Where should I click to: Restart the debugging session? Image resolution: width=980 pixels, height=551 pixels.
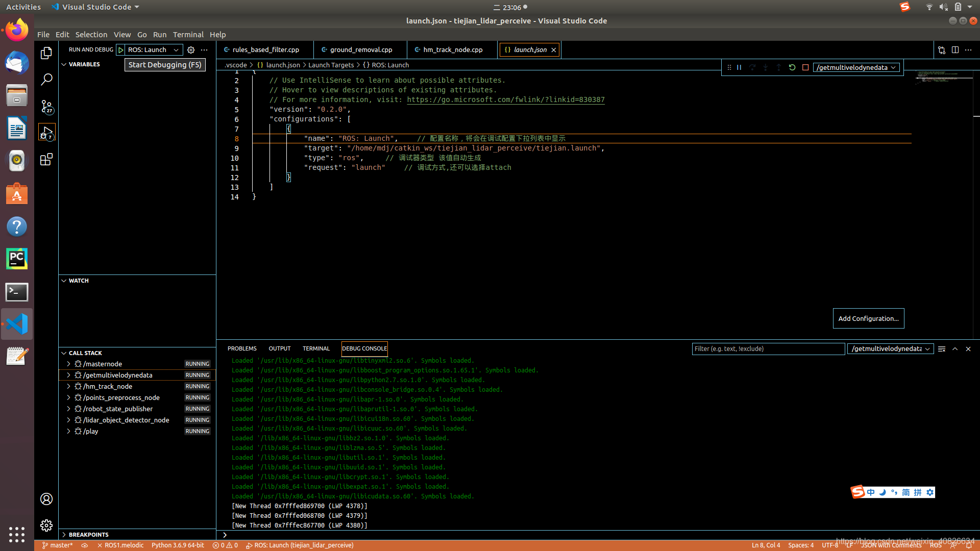[792, 67]
